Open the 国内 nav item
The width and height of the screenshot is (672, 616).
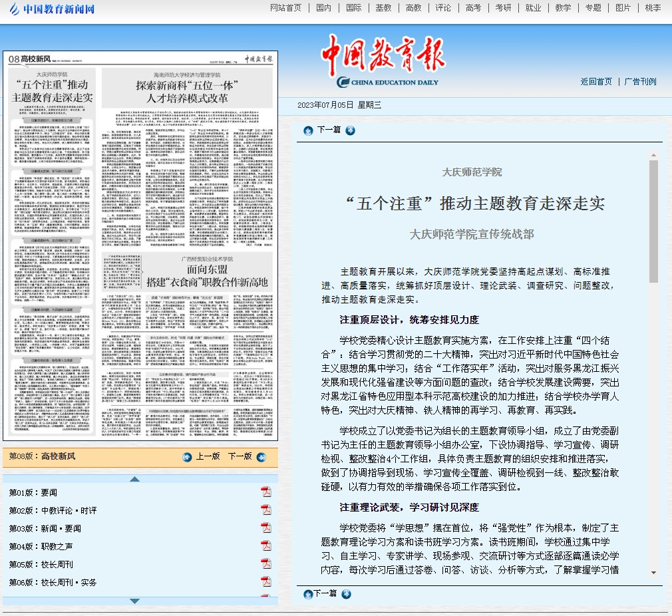[323, 8]
